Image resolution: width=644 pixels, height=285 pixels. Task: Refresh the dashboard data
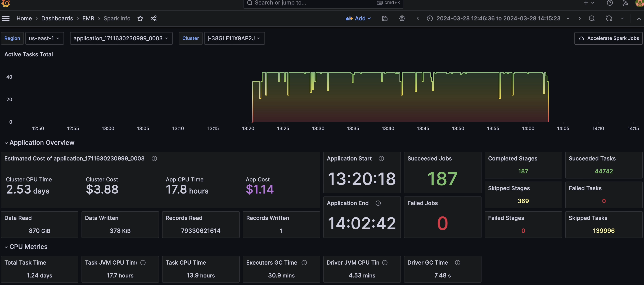point(609,18)
